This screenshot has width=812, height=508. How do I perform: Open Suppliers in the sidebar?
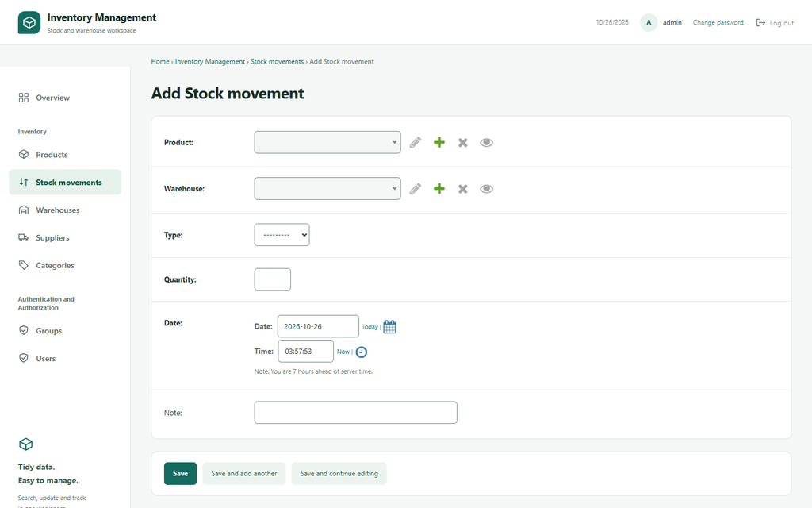pos(65,237)
